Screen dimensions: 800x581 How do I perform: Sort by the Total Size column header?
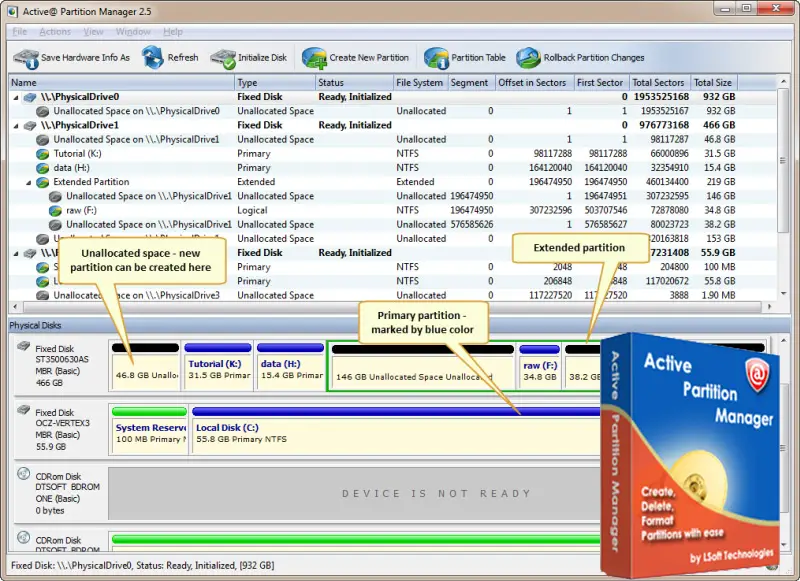[x=714, y=83]
